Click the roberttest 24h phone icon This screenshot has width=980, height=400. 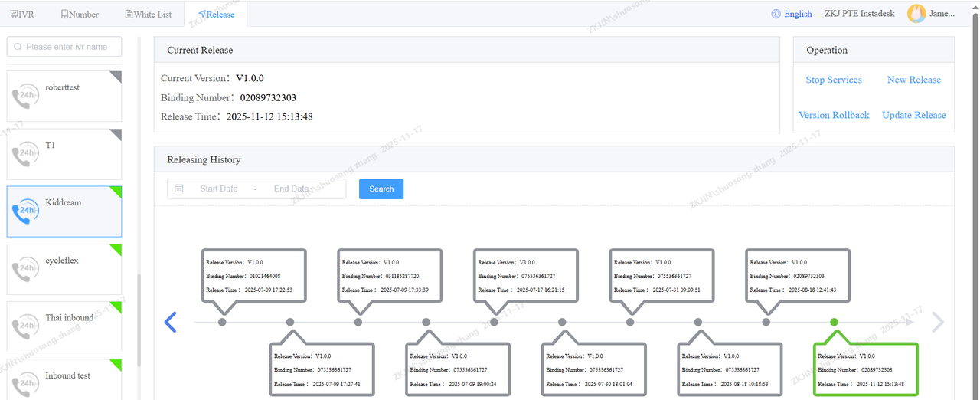[27, 97]
